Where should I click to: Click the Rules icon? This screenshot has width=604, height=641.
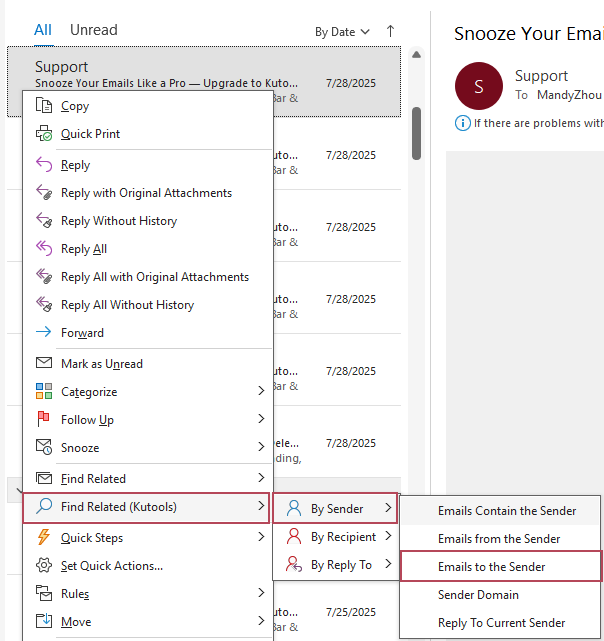click(x=44, y=593)
